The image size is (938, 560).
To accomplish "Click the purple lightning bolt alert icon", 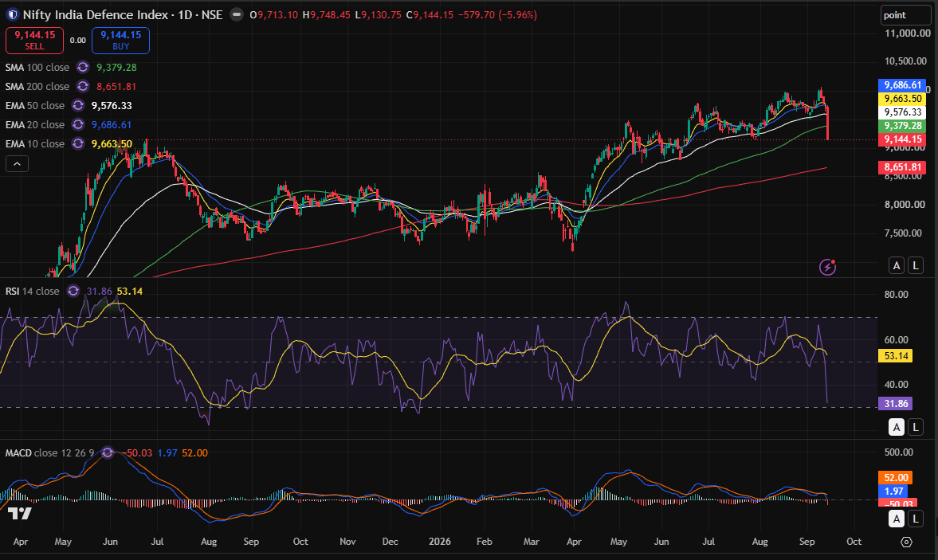I will [x=827, y=267].
